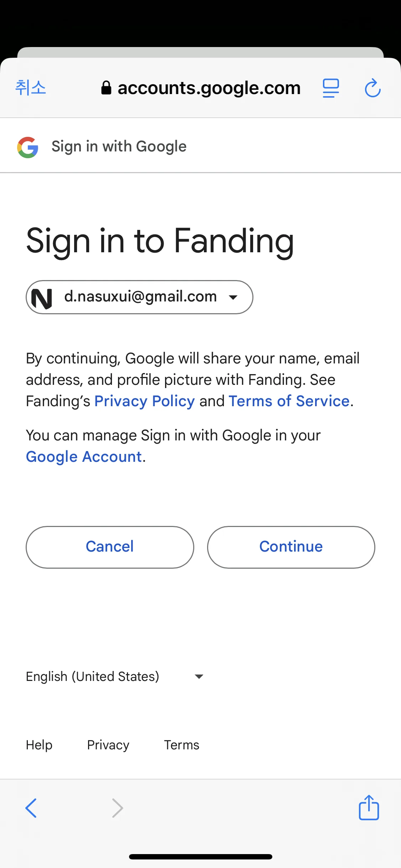
Task: Tap the share icon in bottom bar
Action: click(369, 807)
